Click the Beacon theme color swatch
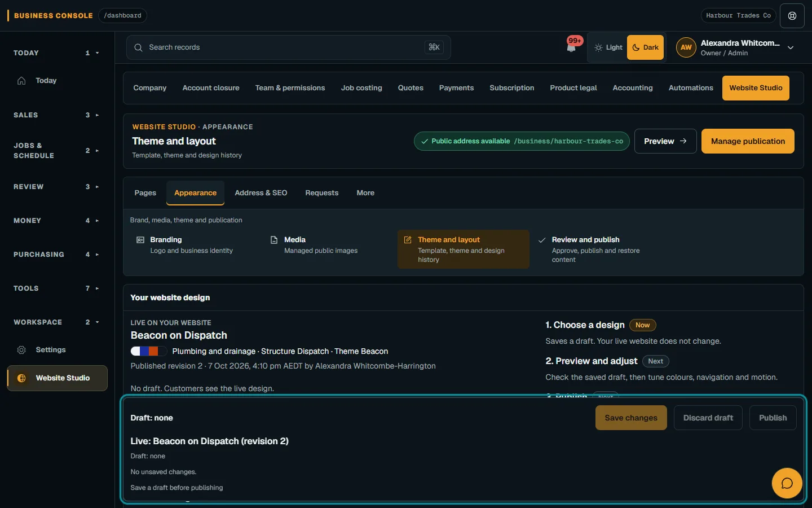This screenshot has width=812, height=508. click(x=149, y=351)
